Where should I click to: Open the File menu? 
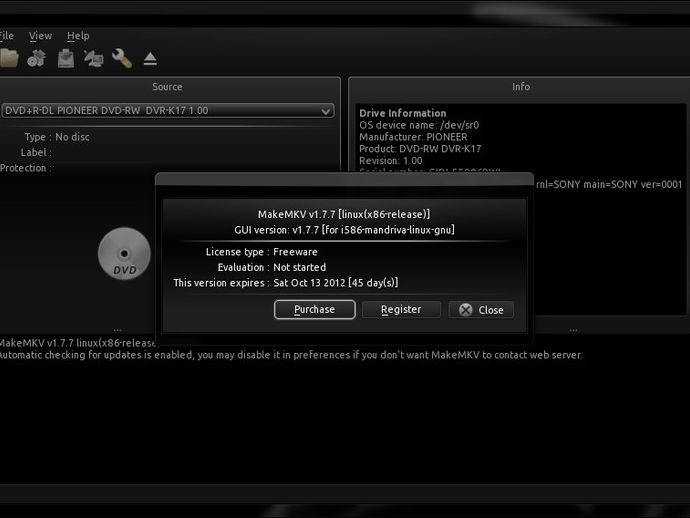[x=7, y=36]
